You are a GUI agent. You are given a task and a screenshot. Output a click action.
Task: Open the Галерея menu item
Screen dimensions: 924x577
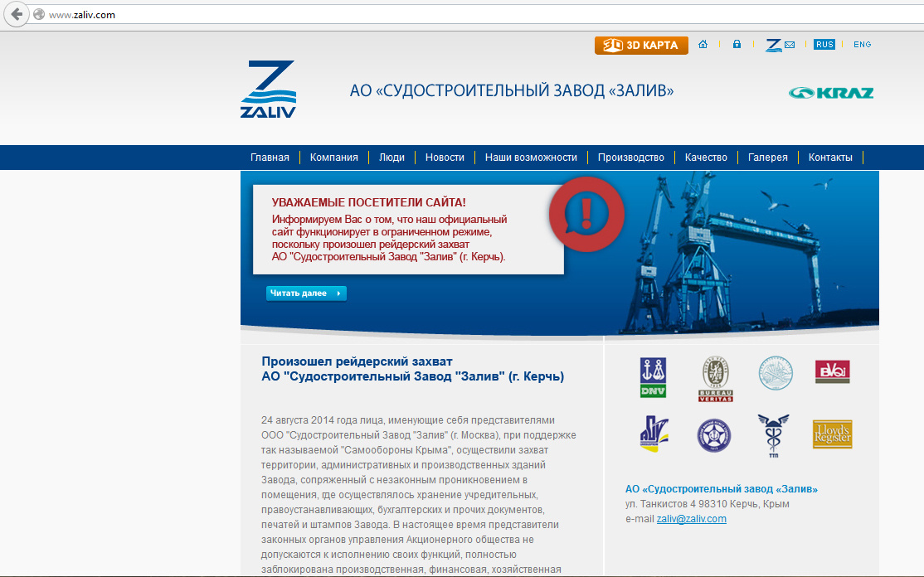coord(768,158)
